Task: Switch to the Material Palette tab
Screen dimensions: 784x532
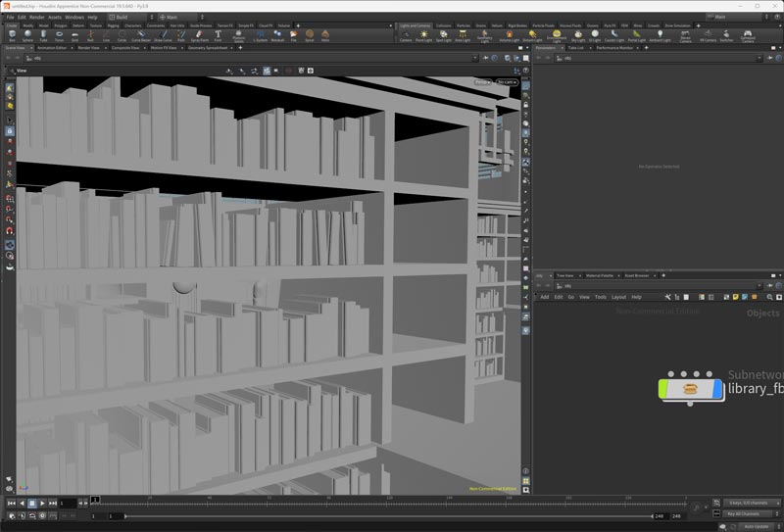Action: pos(600,276)
